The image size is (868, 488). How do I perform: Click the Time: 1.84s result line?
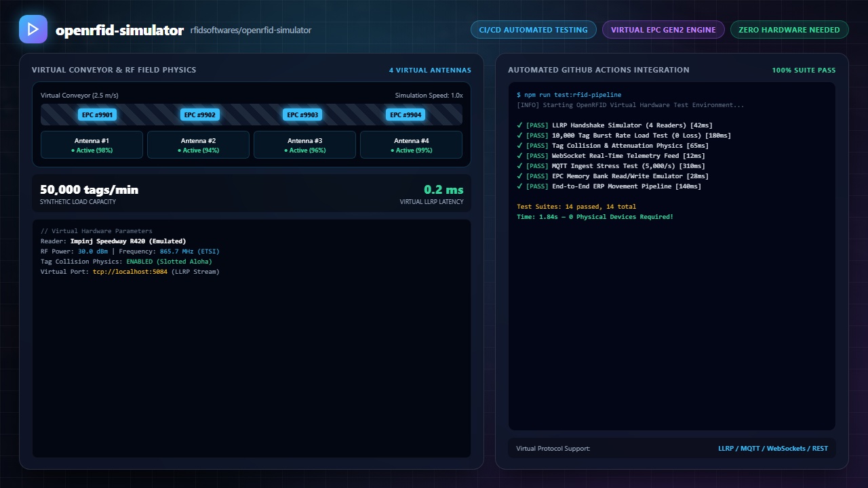595,217
